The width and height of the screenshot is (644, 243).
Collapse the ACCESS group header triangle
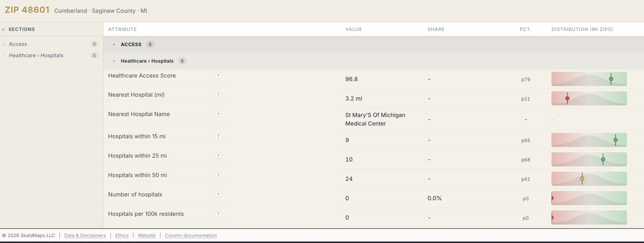(x=114, y=45)
